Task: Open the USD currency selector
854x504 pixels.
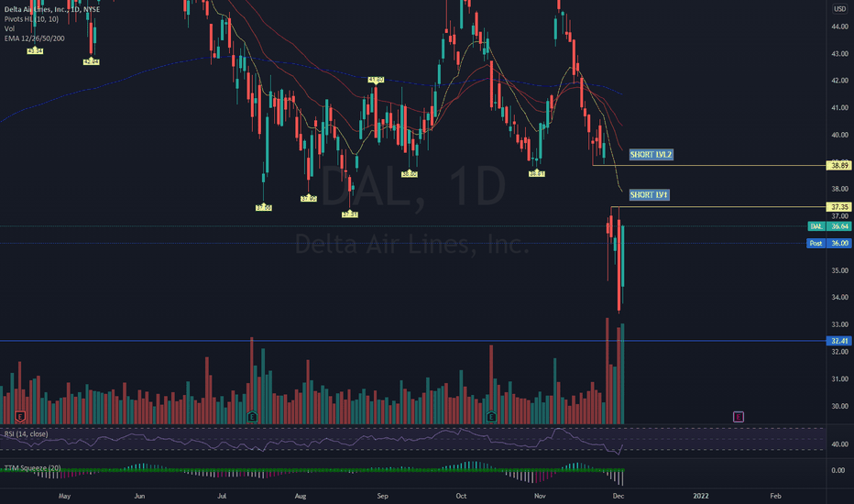Action: point(839,9)
